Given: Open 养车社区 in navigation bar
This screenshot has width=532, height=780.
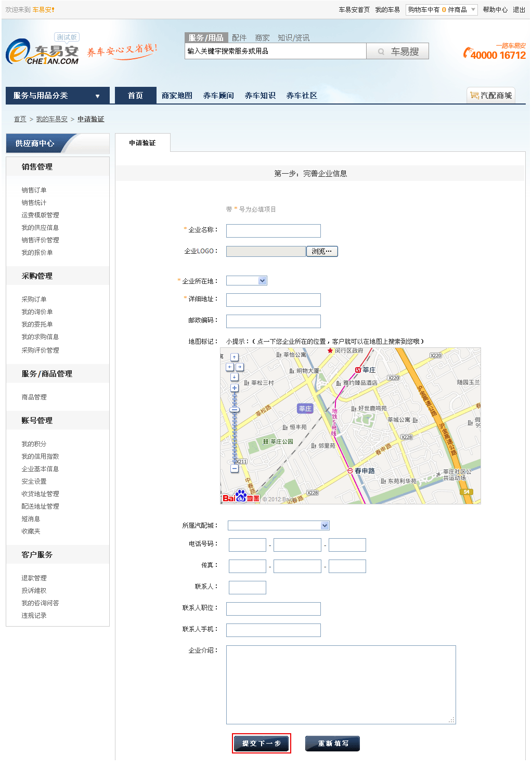Looking at the screenshot, I should (302, 95).
